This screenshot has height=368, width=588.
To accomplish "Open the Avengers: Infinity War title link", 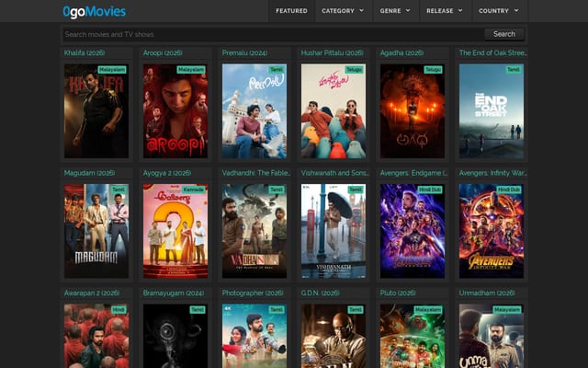I will tap(492, 173).
